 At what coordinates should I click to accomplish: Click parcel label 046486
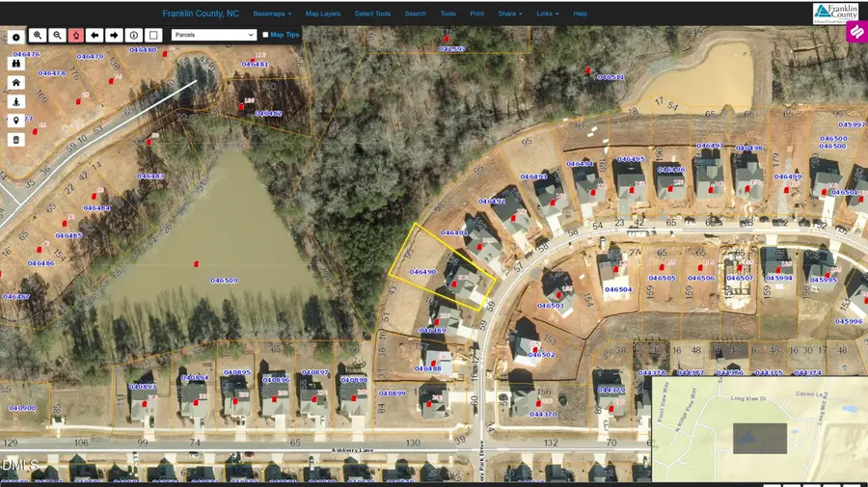41,263
